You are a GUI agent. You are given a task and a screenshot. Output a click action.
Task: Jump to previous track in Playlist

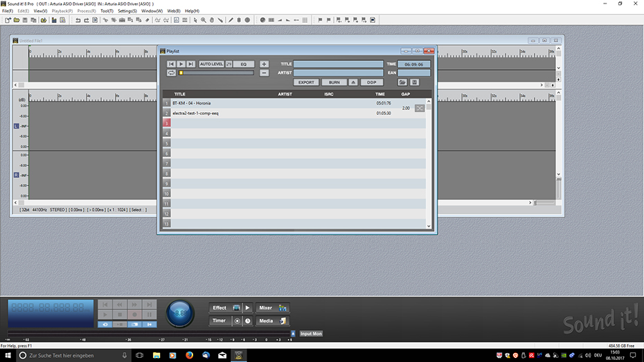171,64
